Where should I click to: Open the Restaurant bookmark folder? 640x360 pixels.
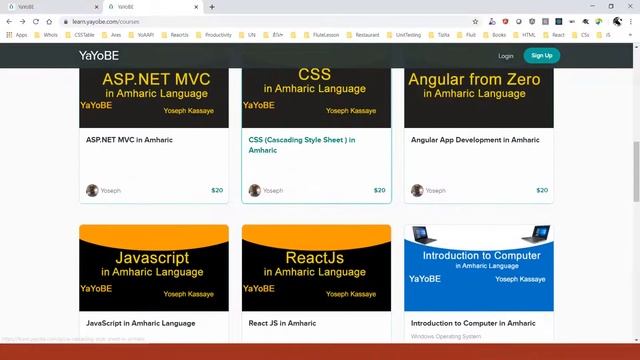tap(363, 35)
